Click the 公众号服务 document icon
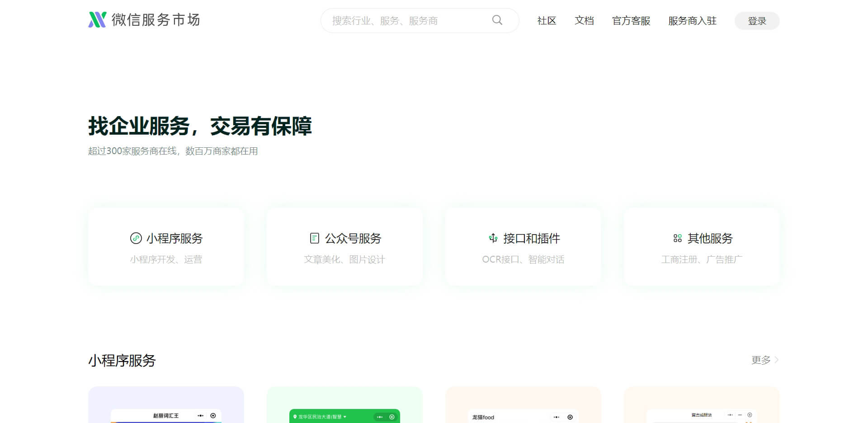This screenshot has height=423, width=868. [x=314, y=238]
